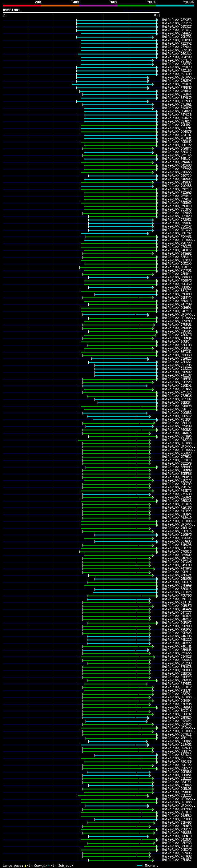197x868 pixels.
Task: Click the cyan alignment bar for UniRef100_P22302
Action: (x=119, y=43)
